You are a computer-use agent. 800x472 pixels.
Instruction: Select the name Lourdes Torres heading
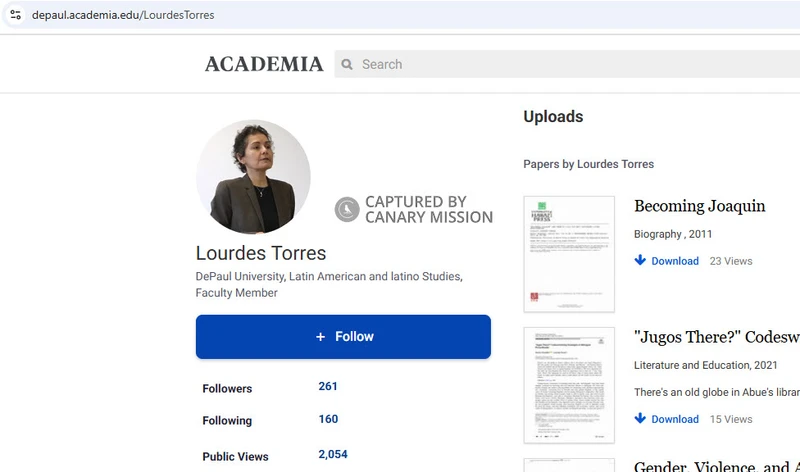pyautogui.click(x=261, y=253)
